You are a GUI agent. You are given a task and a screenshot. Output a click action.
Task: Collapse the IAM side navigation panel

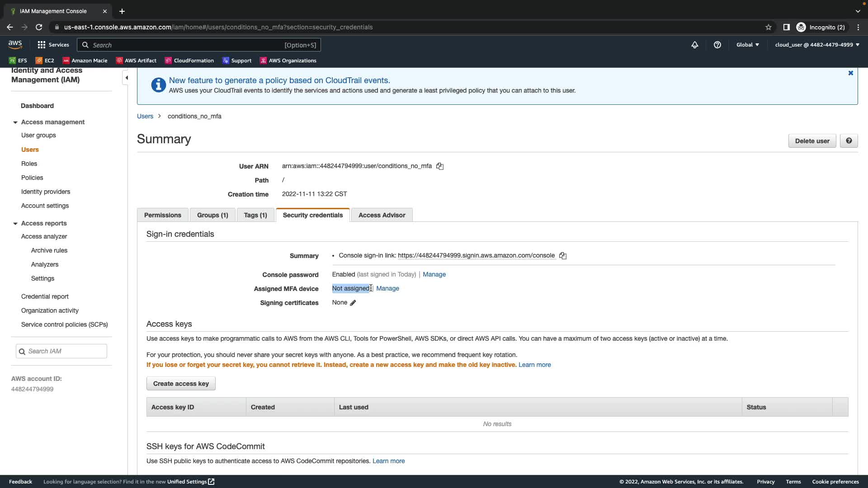point(127,78)
